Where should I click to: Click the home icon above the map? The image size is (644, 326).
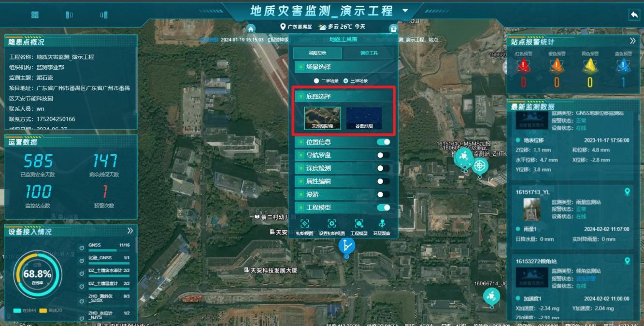point(250,28)
